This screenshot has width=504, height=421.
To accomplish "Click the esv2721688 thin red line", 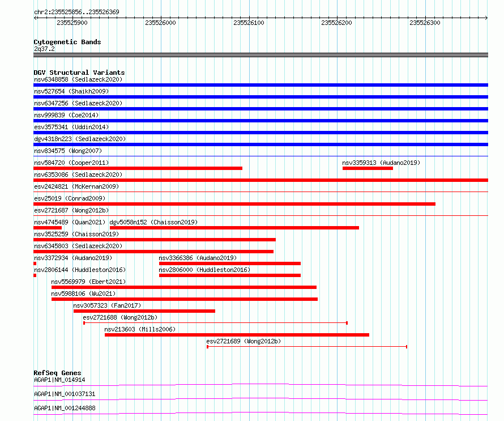I will tap(216, 323).
